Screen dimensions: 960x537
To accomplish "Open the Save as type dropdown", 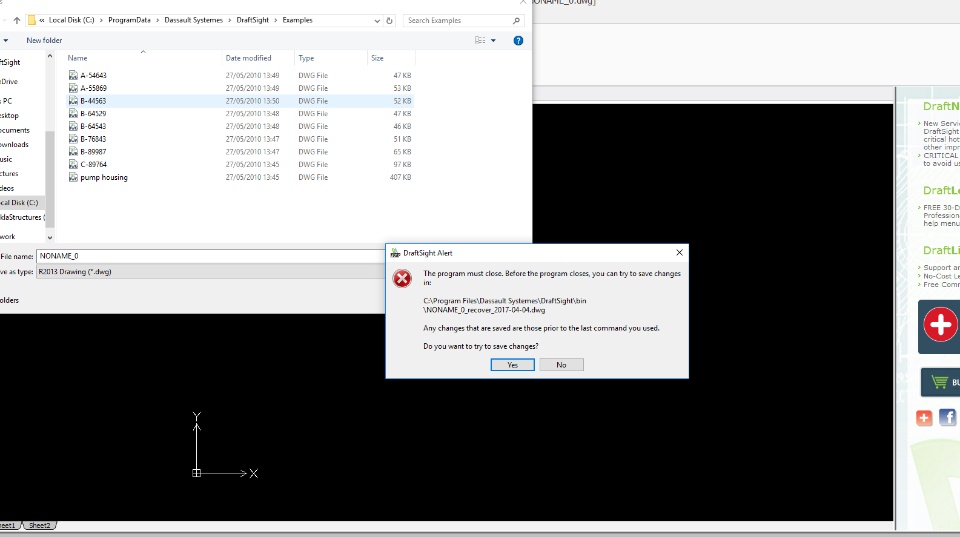I will coord(211,272).
